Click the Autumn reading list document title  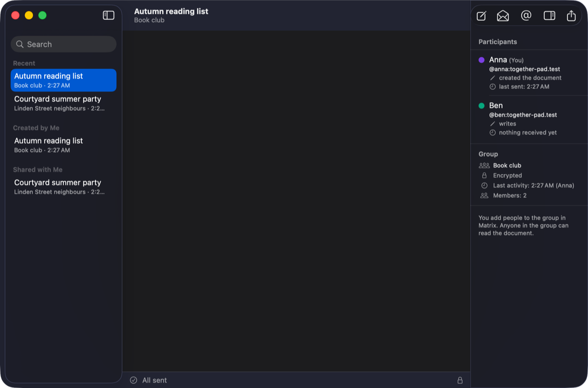point(171,11)
